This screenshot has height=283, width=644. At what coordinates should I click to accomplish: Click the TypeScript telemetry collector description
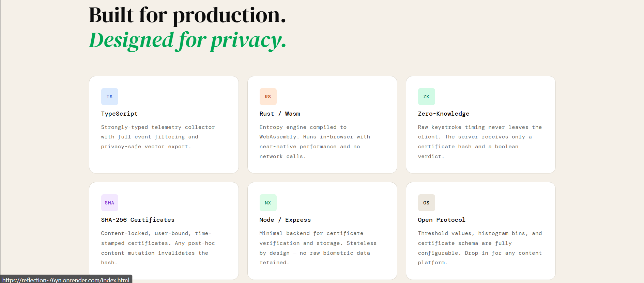coord(158,137)
